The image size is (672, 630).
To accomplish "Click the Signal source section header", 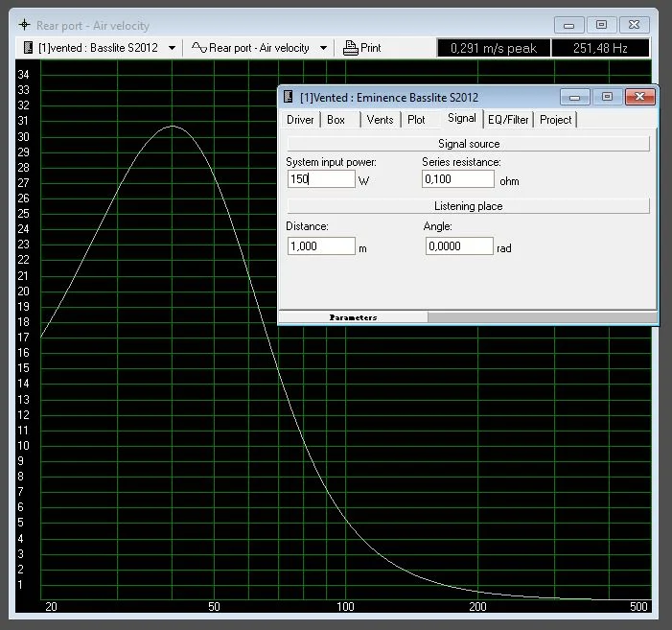I will [x=468, y=144].
